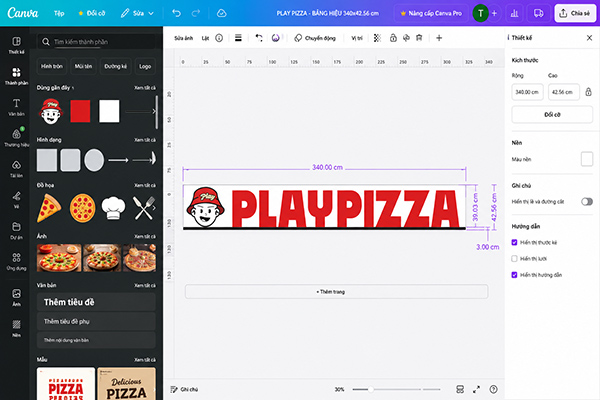Open the line weight icon
This screenshot has height=400, width=600.
(x=238, y=38)
